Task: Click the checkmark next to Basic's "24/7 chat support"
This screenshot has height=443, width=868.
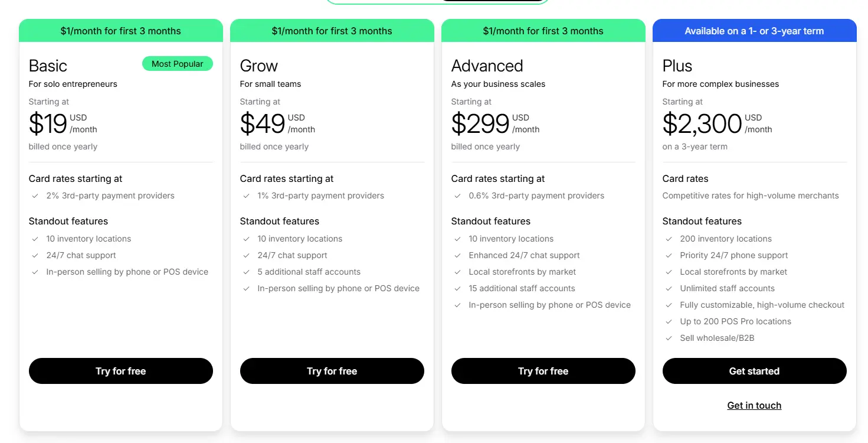Action: pyautogui.click(x=37, y=255)
